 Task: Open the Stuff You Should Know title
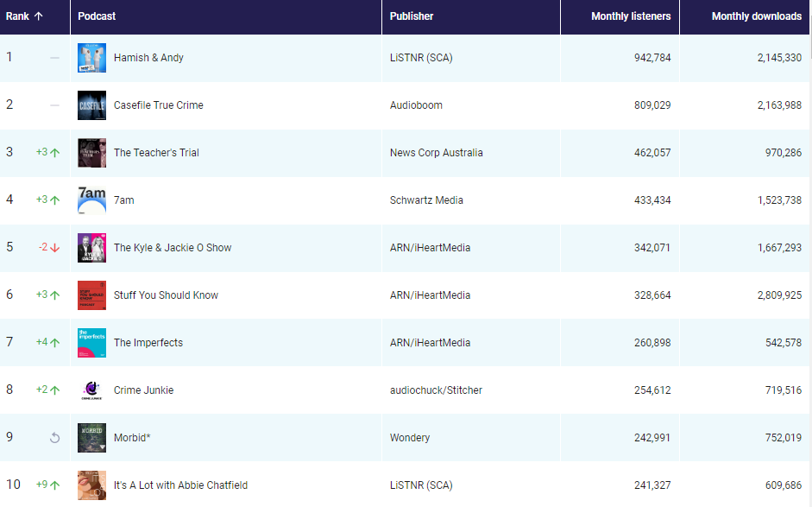pos(166,295)
